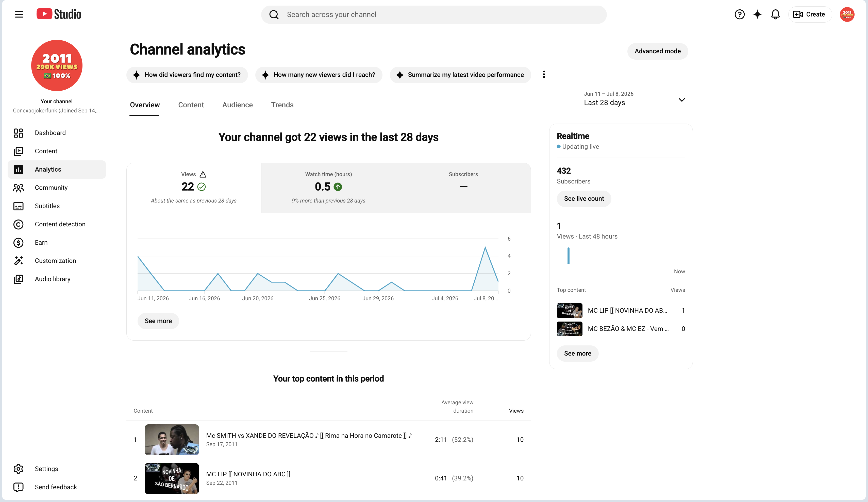868x502 pixels.
Task: Click the Jul 8 peak on the views chart
Action: pos(485,247)
